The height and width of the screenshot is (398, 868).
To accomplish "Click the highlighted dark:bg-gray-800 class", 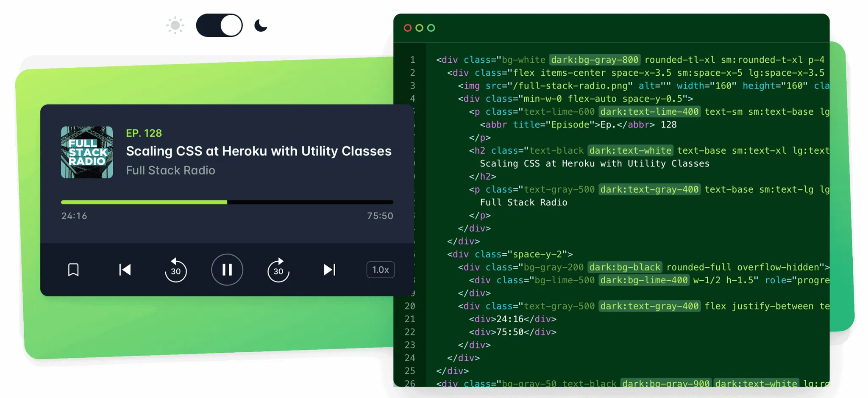I will click(x=594, y=60).
